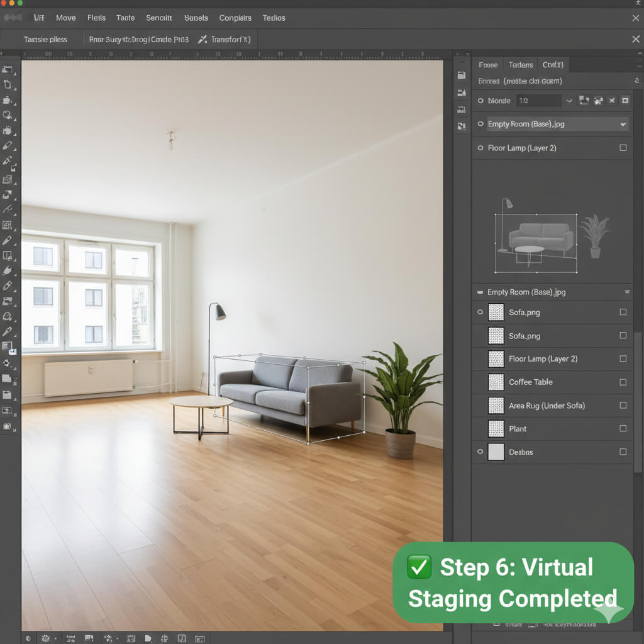644x644 pixels.
Task: Click the top icon in the collapsed panel strip
Action: pos(462,75)
